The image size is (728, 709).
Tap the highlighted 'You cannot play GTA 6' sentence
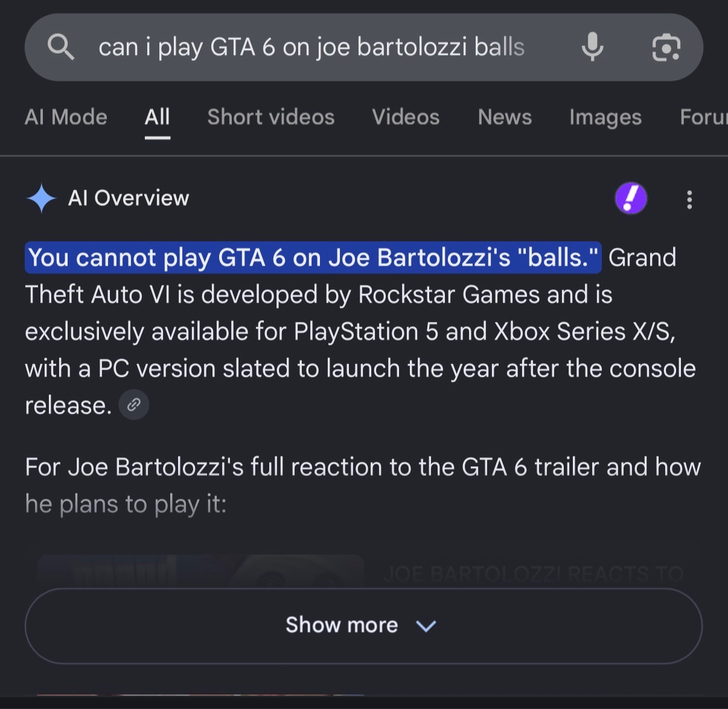313,258
